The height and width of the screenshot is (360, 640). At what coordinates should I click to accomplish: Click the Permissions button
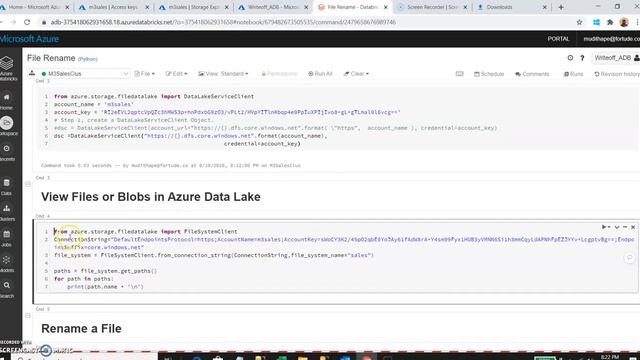[279, 74]
